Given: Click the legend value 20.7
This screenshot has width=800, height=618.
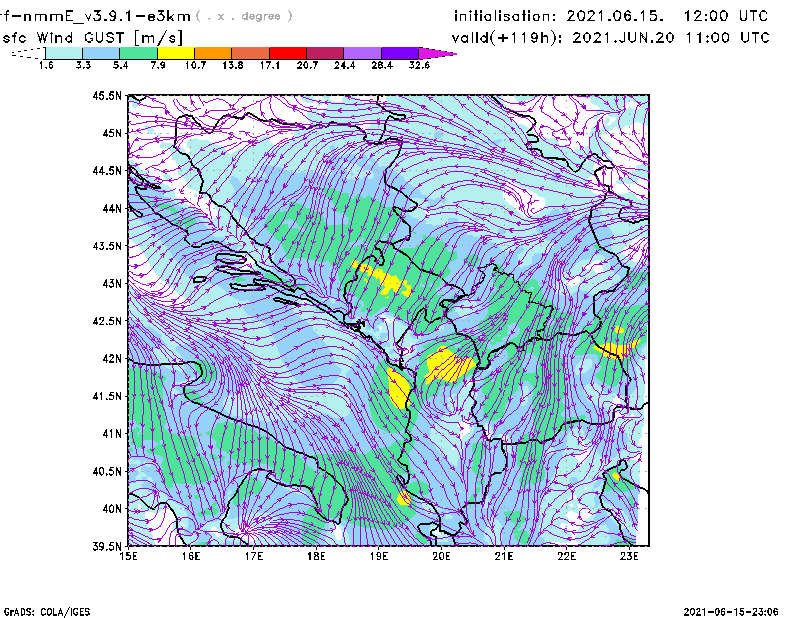Looking at the screenshot, I should coord(307,65).
